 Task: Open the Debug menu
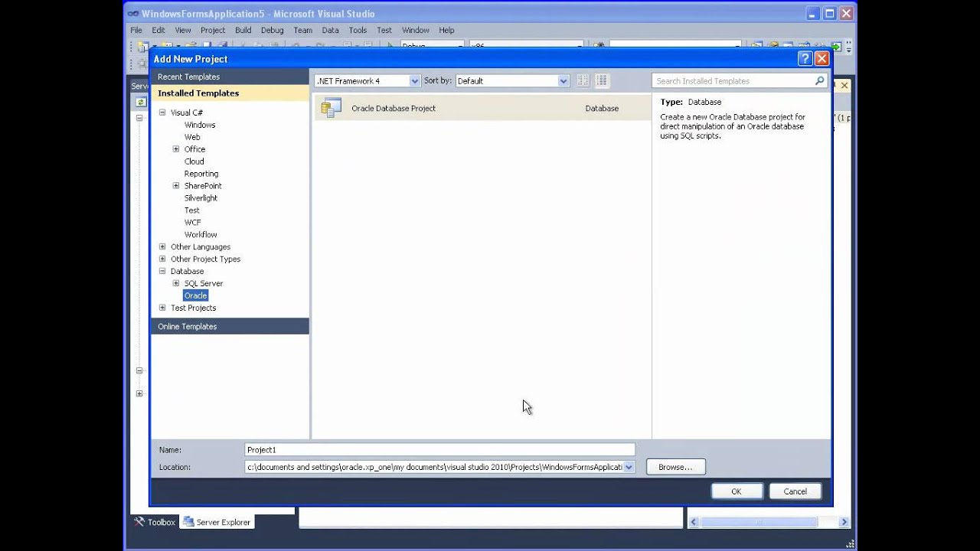(x=272, y=30)
